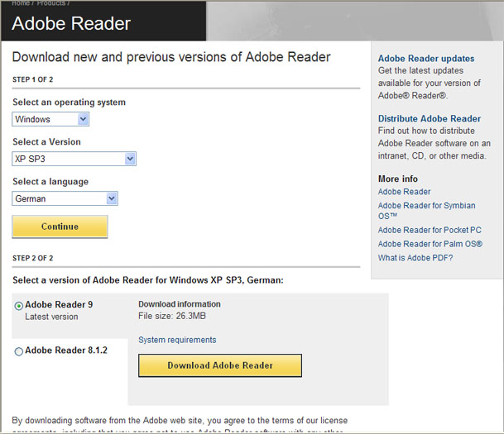
Task: Follow the Distribute Adobe Reader link
Action: click(429, 119)
